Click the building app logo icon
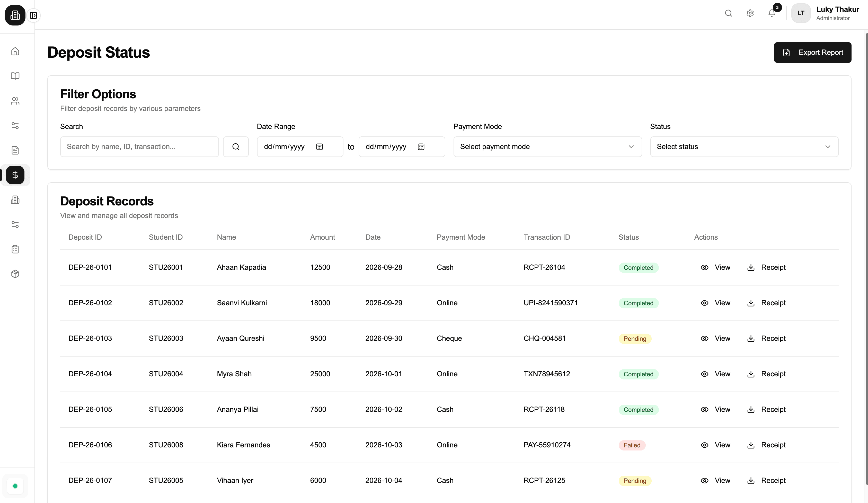This screenshot has height=503, width=868. [15, 15]
